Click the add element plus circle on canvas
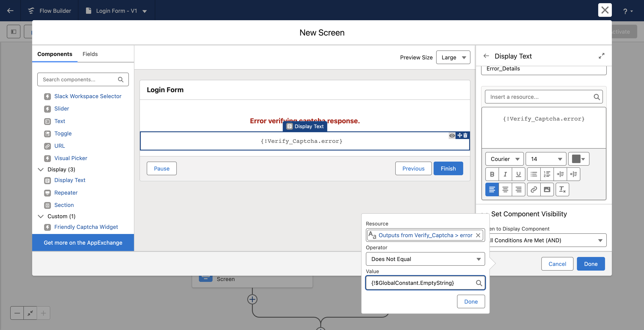 tap(252, 299)
